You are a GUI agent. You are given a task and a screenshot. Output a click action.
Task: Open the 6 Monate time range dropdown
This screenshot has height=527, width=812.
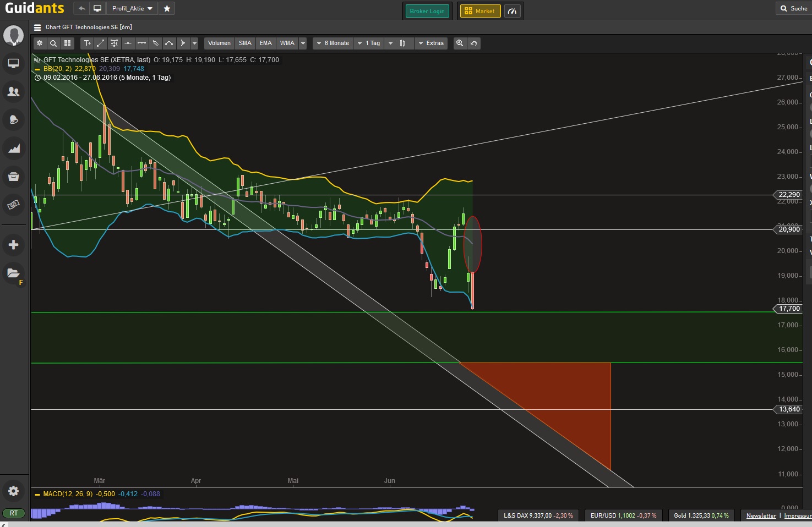pos(333,43)
